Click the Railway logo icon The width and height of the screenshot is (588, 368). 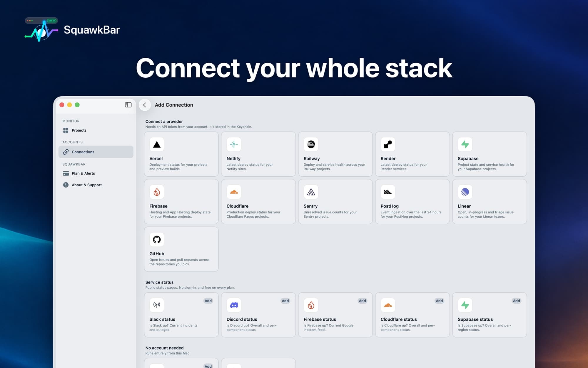coord(311,144)
